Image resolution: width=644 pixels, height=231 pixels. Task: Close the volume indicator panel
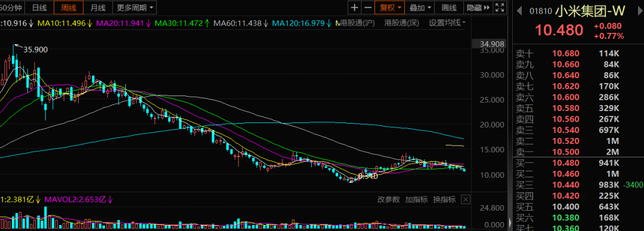point(465,200)
